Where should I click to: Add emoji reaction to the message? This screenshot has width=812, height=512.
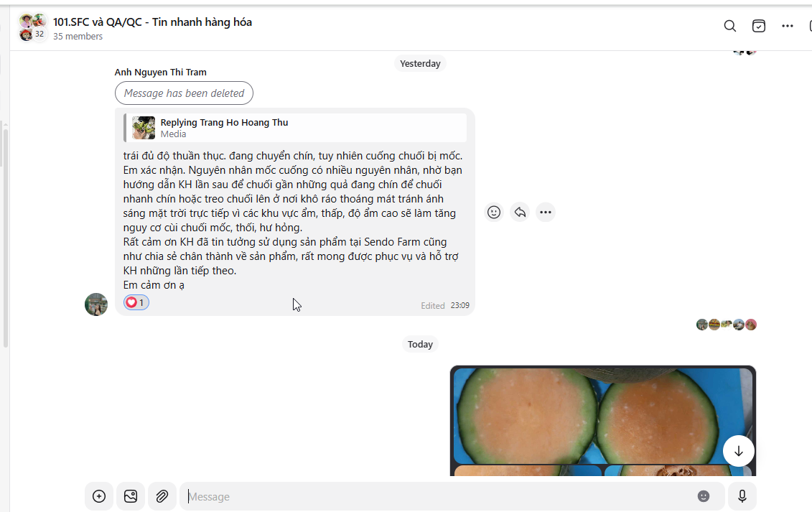click(494, 212)
